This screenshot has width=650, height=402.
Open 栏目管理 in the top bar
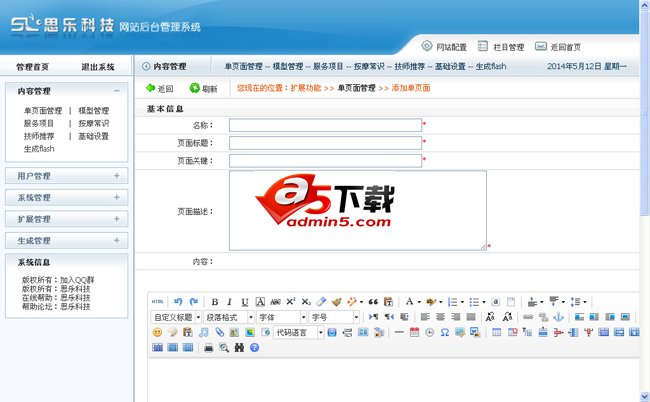[501, 46]
